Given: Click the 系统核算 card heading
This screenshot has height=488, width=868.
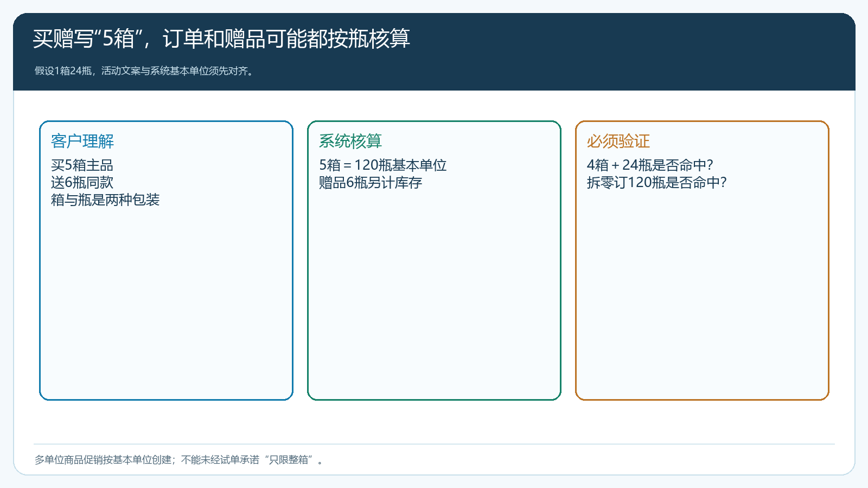Looking at the screenshot, I should [x=350, y=141].
